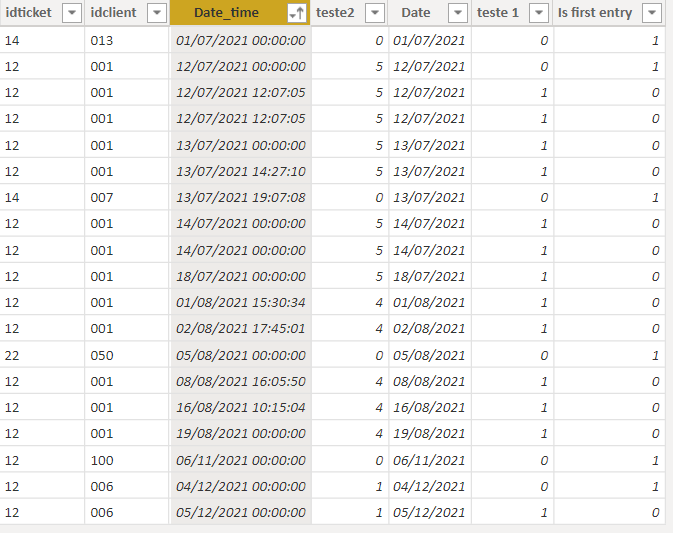673x533 pixels.
Task: Click Date cell 08/08/2021
Action: click(429, 382)
